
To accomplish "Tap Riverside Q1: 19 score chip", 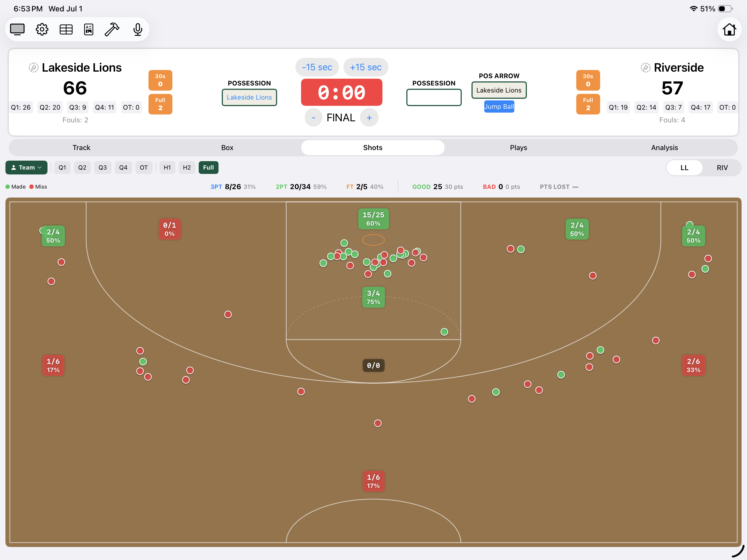I will pos(618,107).
